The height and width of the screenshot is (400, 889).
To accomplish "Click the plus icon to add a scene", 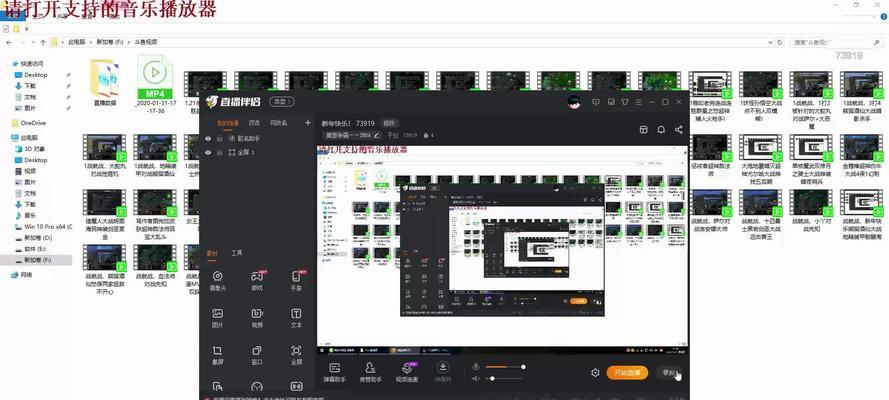I will (308, 122).
